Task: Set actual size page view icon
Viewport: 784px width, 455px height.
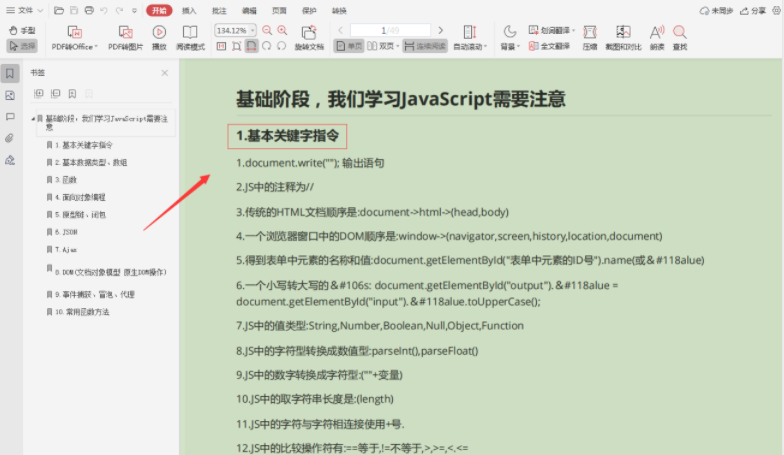Action: [x=222, y=46]
